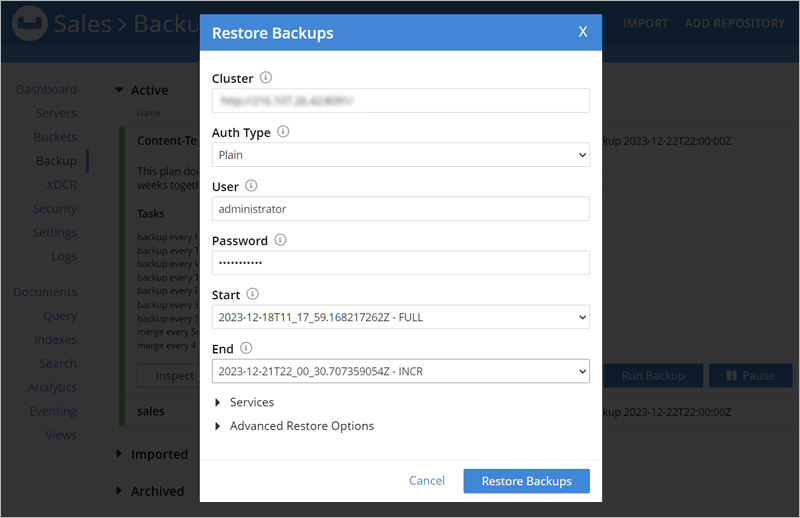Click the Couchbase logo in the header
800x518 pixels.
30,23
